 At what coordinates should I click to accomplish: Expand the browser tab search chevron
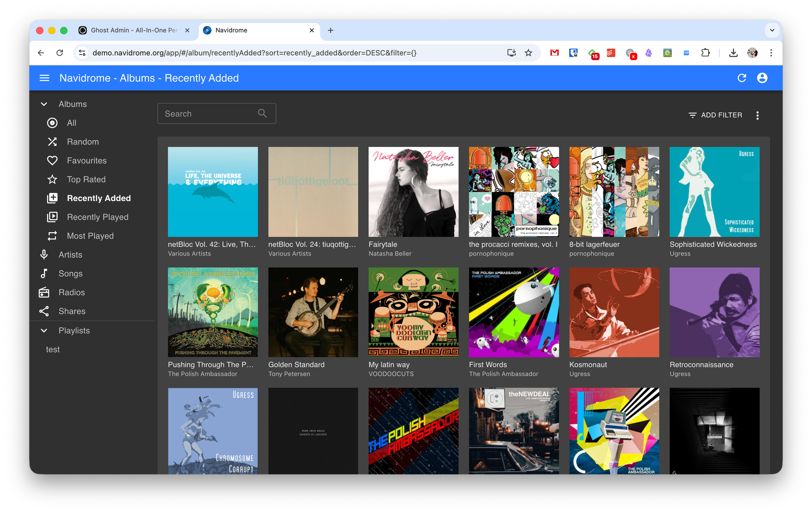pos(772,30)
